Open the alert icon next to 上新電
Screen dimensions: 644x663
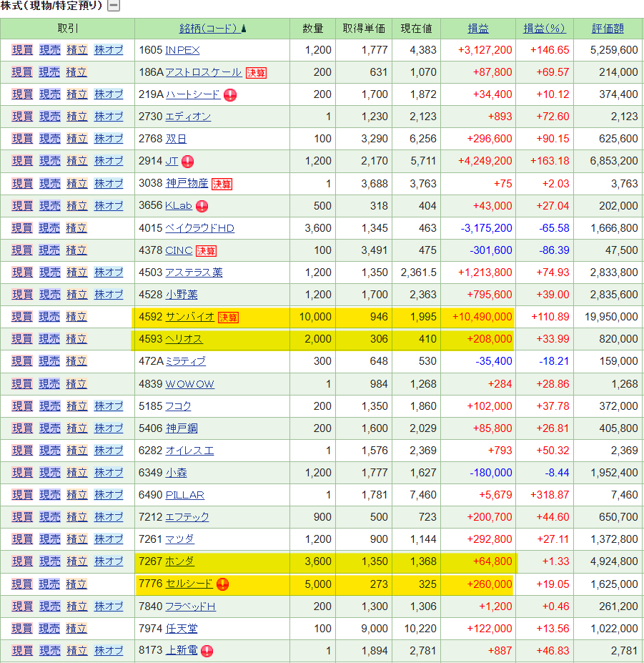pos(207,651)
